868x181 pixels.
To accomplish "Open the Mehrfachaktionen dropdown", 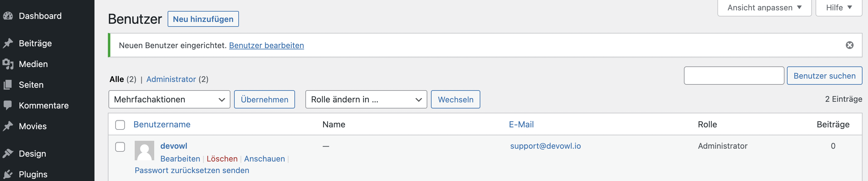I will point(169,99).
